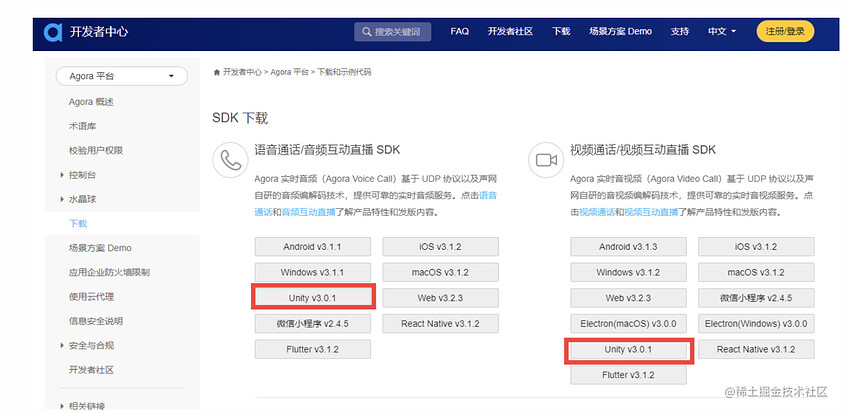
Task: Open the FAQ menu item
Action: [460, 31]
